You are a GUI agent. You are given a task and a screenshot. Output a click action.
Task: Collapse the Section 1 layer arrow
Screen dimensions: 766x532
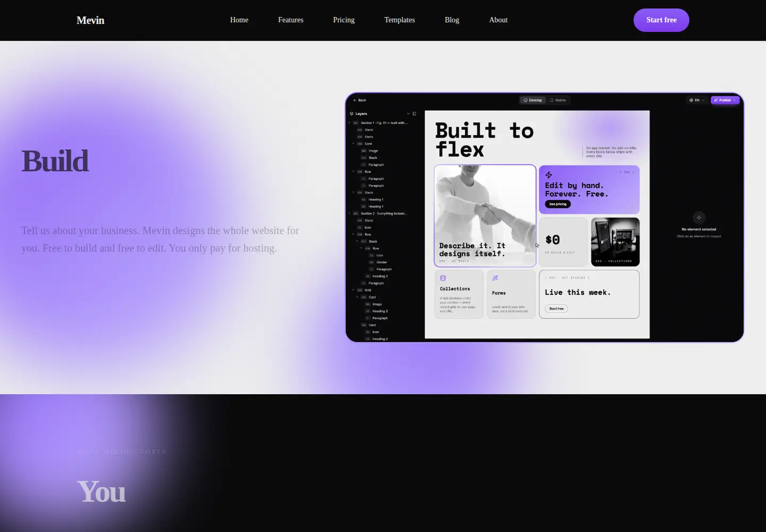point(349,123)
